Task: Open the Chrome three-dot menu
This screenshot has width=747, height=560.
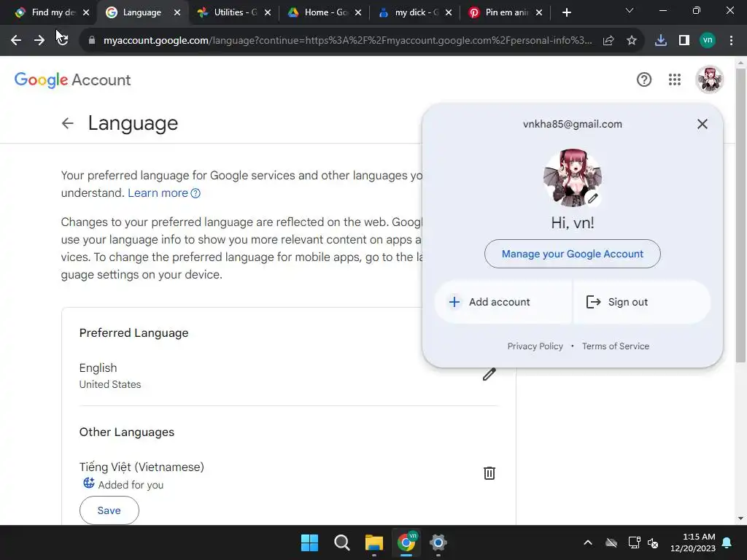Action: tap(731, 41)
